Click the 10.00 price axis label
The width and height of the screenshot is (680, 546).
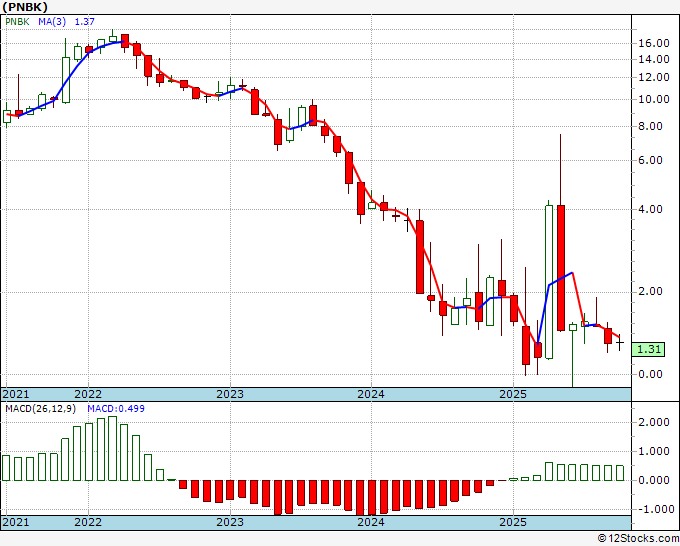coord(654,99)
